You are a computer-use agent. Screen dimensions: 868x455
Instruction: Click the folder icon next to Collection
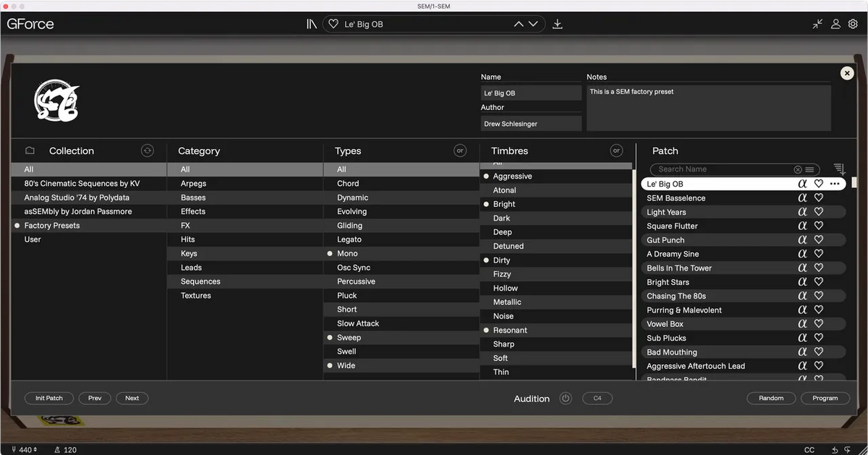(30, 150)
